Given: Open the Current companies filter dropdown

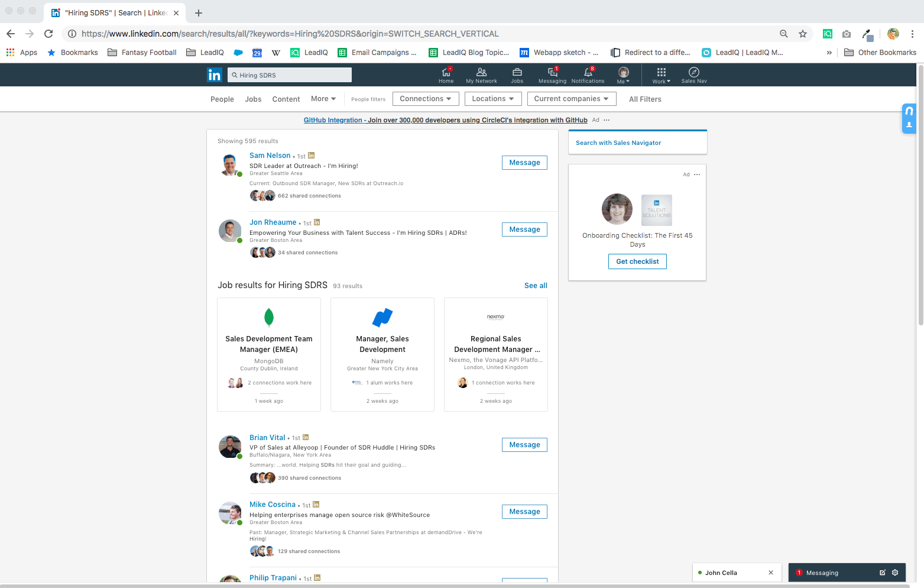Looking at the screenshot, I should coord(572,99).
